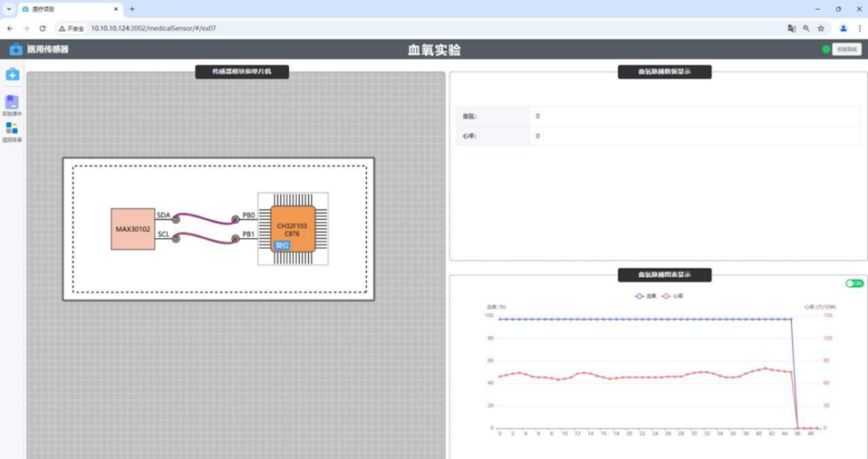Toggle 血氧 series in chart legend
This screenshot has width=868, height=459.
645,296
